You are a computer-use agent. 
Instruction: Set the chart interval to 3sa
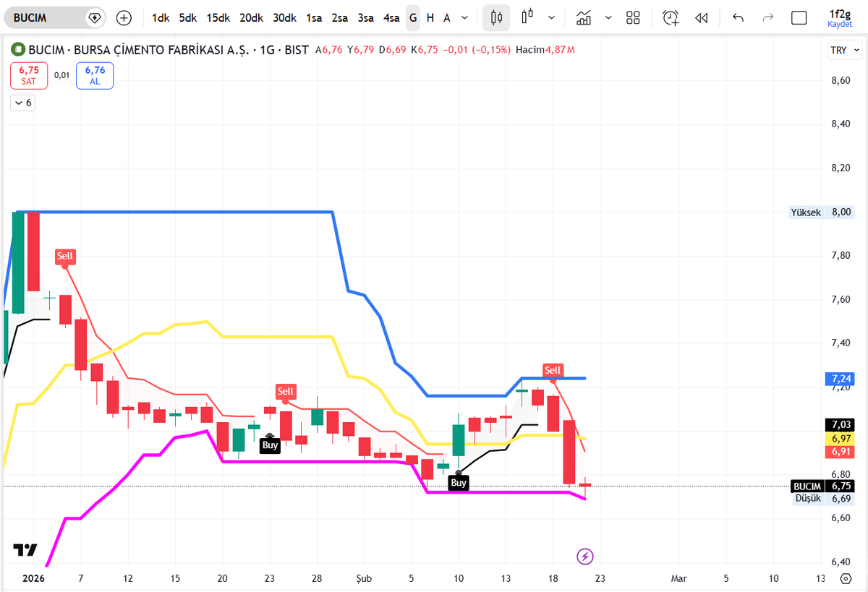pos(366,17)
